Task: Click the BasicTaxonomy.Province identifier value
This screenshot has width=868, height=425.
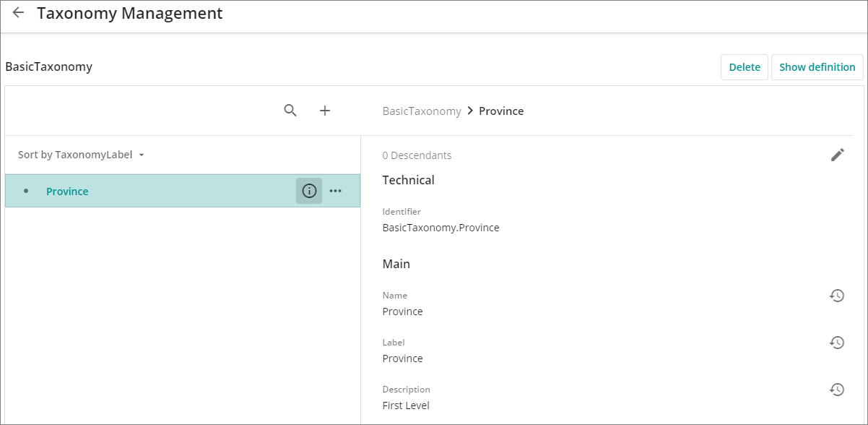Action: [x=440, y=228]
